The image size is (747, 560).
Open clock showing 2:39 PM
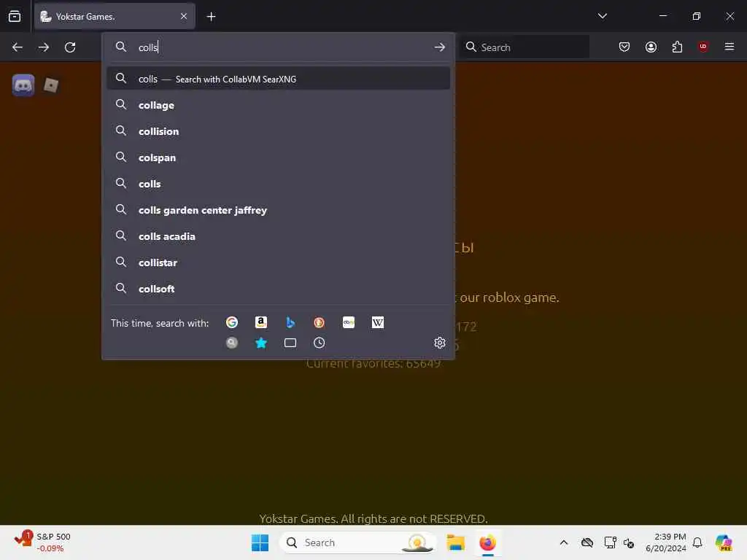[665, 542]
